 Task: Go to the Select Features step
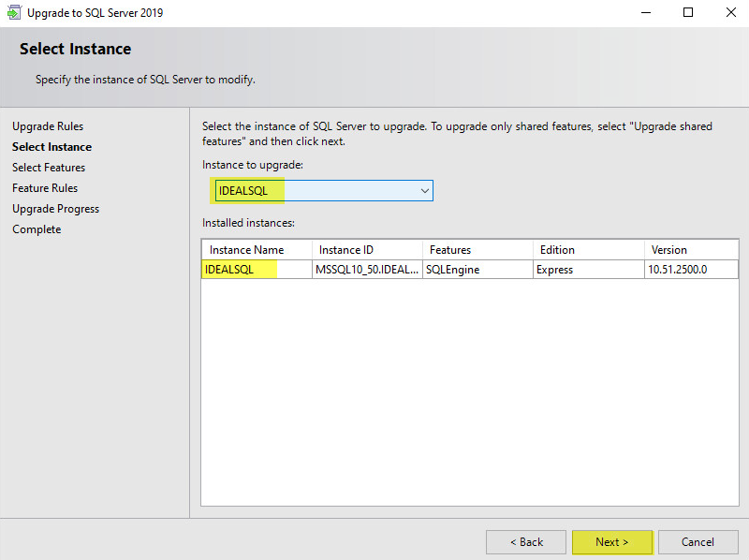(x=49, y=168)
